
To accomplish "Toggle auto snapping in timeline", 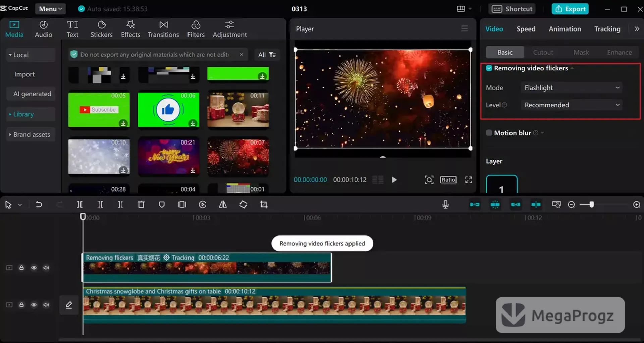I will click(x=495, y=204).
